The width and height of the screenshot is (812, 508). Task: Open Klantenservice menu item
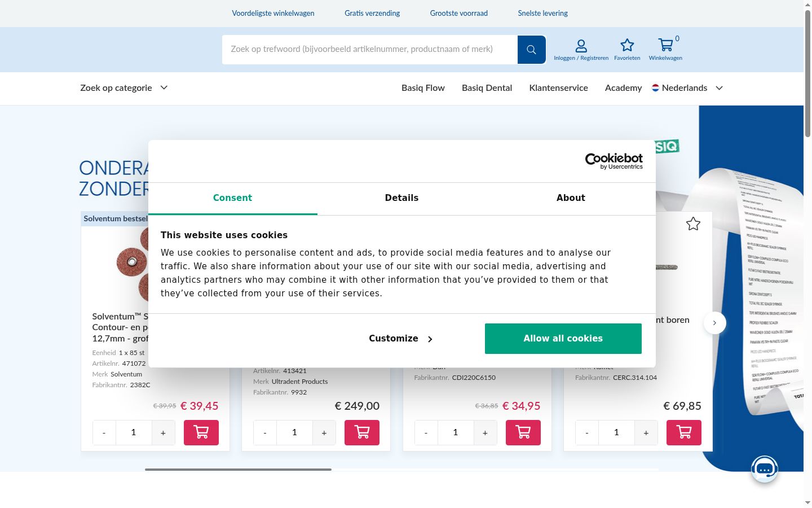coord(558,87)
